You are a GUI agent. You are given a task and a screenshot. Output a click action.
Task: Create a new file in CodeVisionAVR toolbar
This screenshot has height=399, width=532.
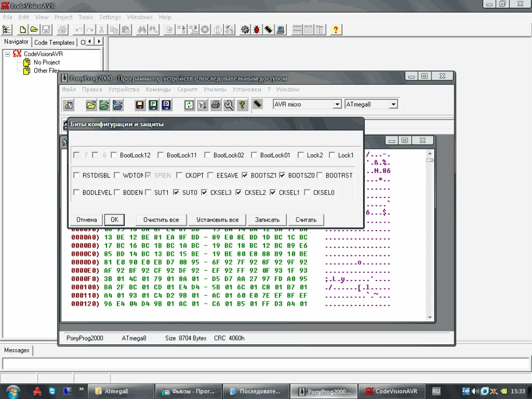tap(23, 30)
